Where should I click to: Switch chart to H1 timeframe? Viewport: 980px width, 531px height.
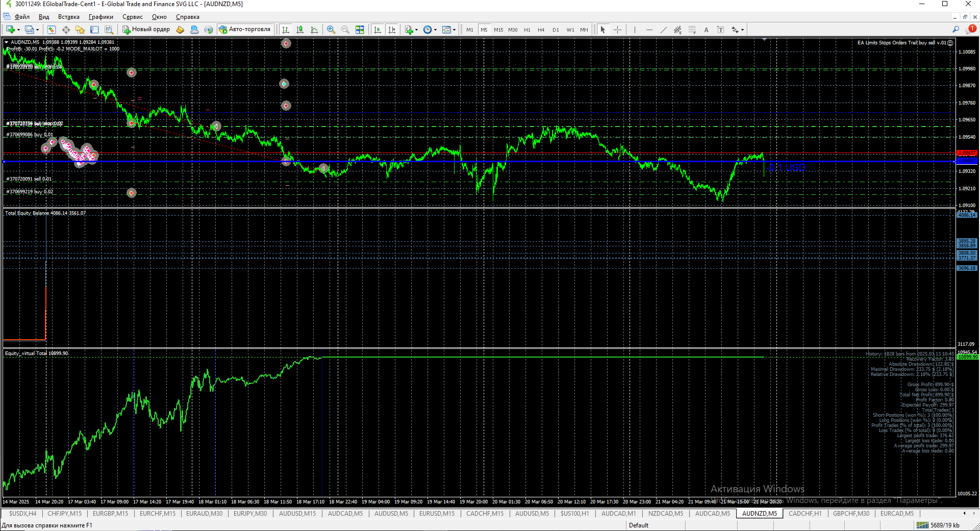point(527,30)
